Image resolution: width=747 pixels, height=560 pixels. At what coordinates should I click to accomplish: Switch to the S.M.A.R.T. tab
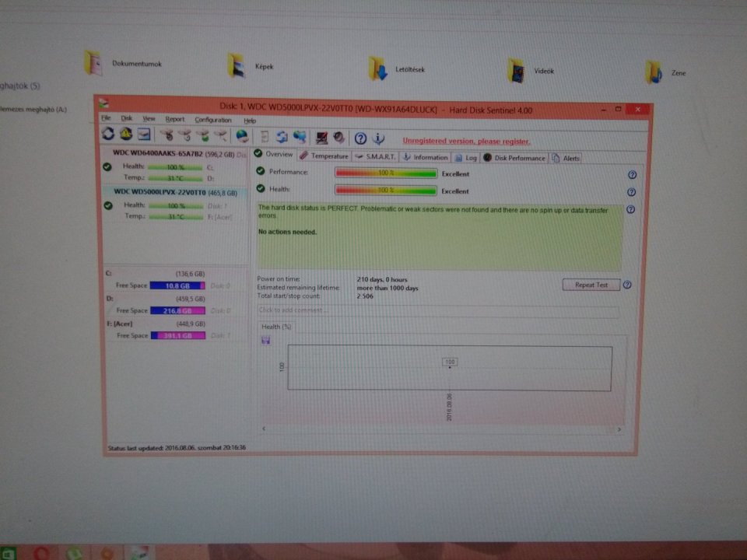(x=375, y=156)
